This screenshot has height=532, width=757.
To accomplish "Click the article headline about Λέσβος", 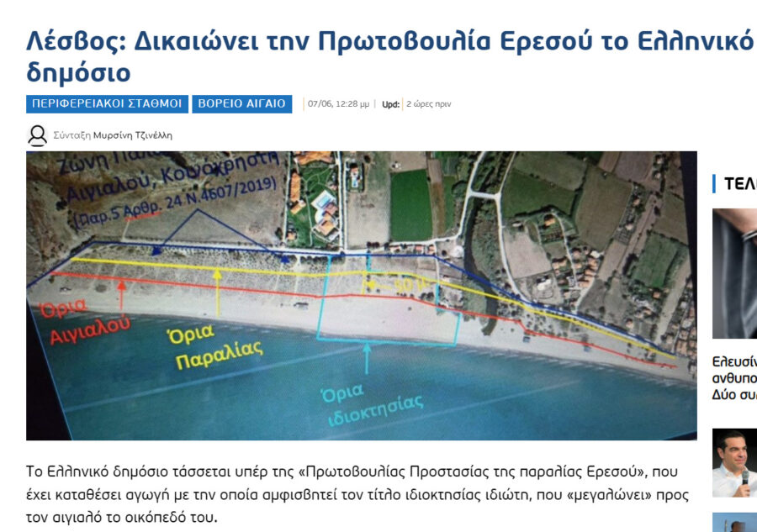I will tap(391, 56).
